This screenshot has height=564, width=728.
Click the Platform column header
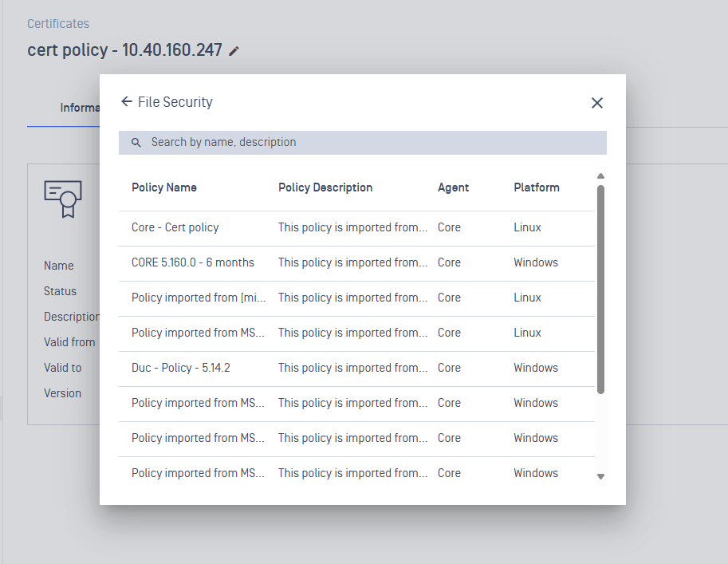537,187
